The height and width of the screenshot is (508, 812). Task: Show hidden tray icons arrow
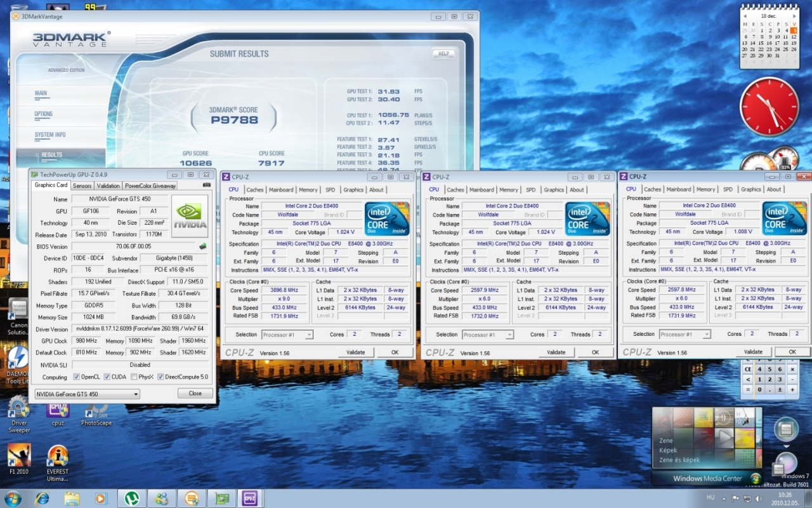[724, 498]
